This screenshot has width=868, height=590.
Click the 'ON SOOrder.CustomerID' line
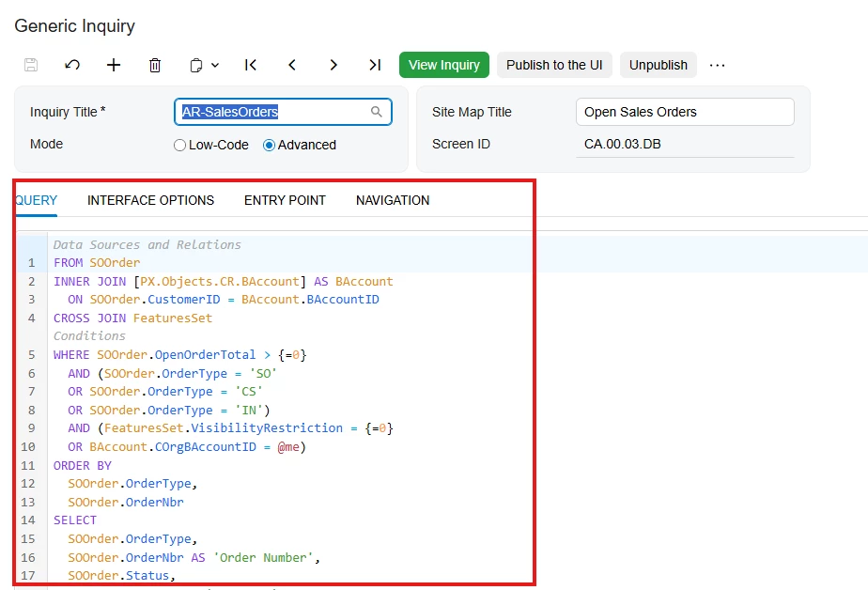point(224,300)
